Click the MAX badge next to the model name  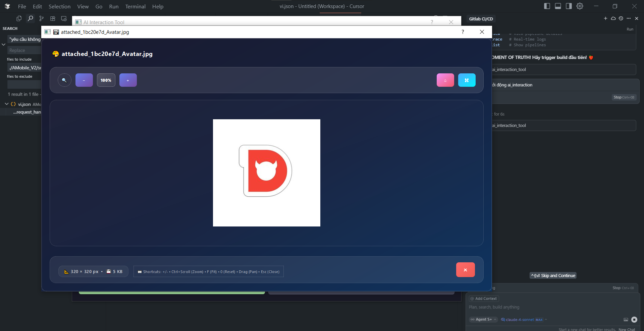[x=539, y=320]
